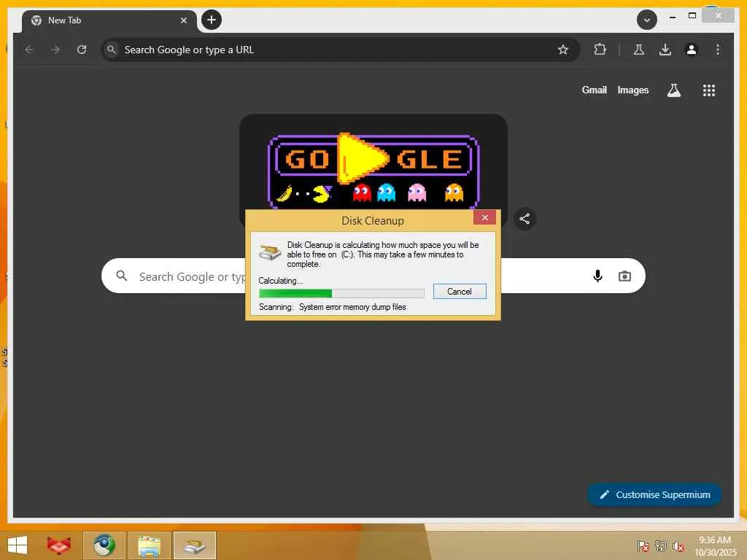
Task: Reload the current page
Action: coord(82,50)
